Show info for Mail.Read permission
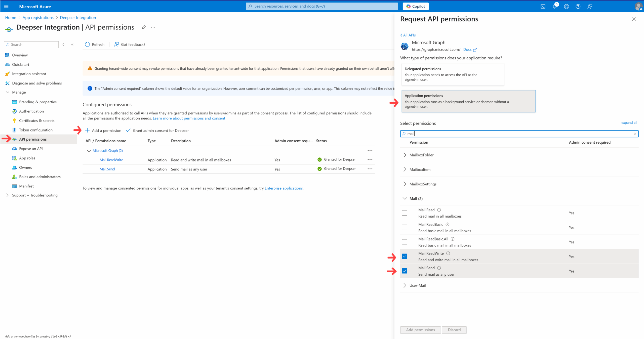This screenshot has height=339, width=644. point(439,210)
